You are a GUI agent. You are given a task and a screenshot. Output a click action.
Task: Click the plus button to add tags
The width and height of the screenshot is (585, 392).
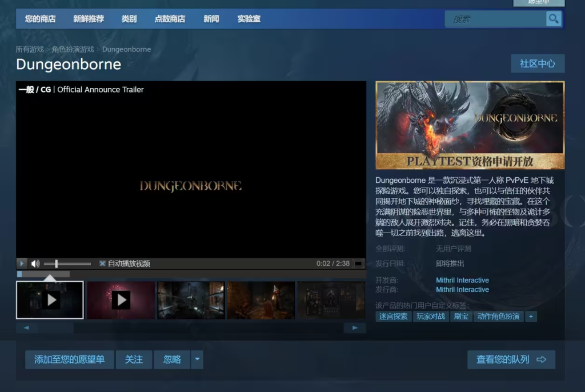coord(531,317)
